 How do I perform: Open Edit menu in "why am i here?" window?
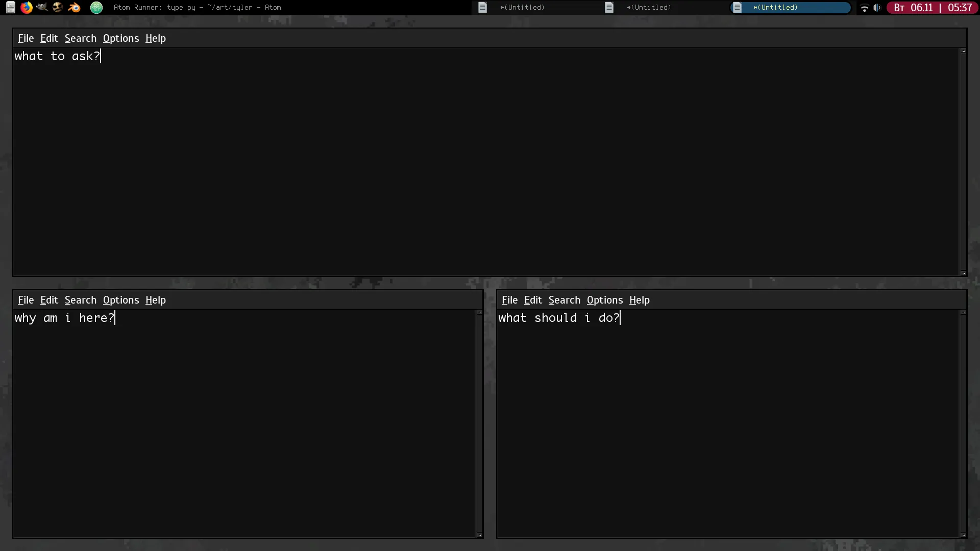[x=49, y=300]
